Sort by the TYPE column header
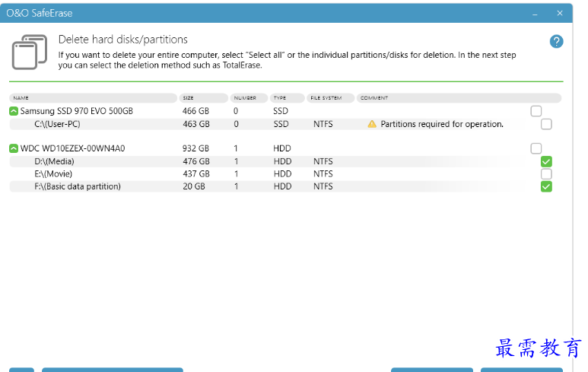This screenshot has height=372, width=588. [287, 98]
